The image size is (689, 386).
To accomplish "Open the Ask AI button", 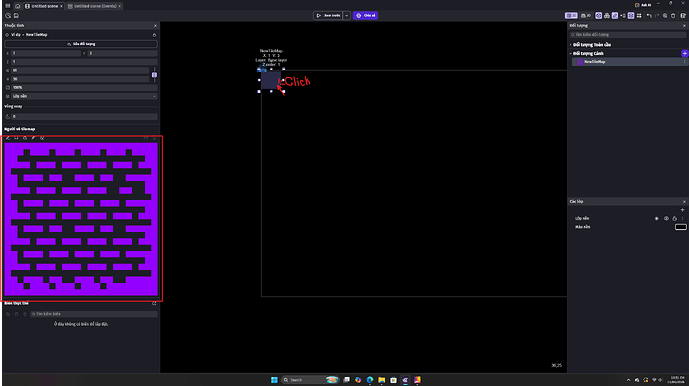I will click(643, 5).
